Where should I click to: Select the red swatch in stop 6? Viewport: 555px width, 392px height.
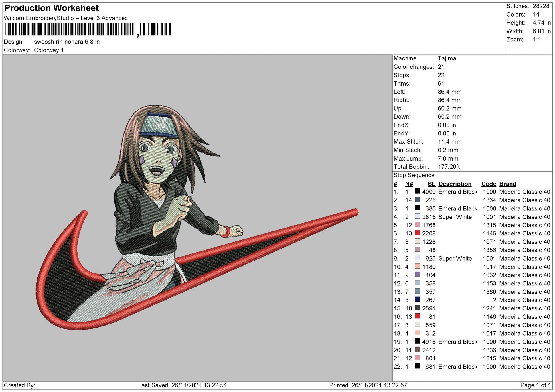coord(417,233)
